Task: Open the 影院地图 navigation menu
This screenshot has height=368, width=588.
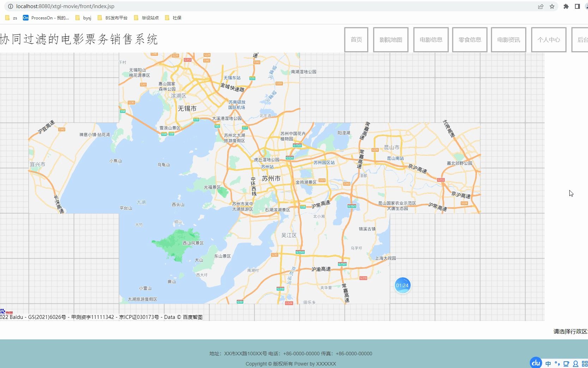Action: (x=391, y=40)
